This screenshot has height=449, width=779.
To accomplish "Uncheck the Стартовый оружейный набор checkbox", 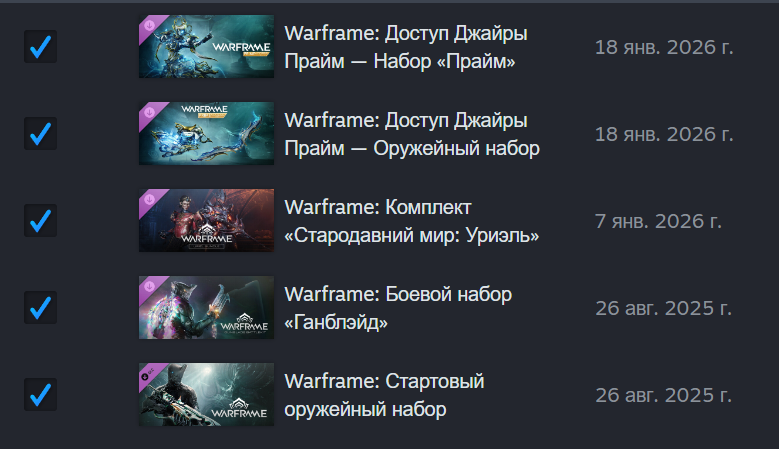I will pos(40,394).
